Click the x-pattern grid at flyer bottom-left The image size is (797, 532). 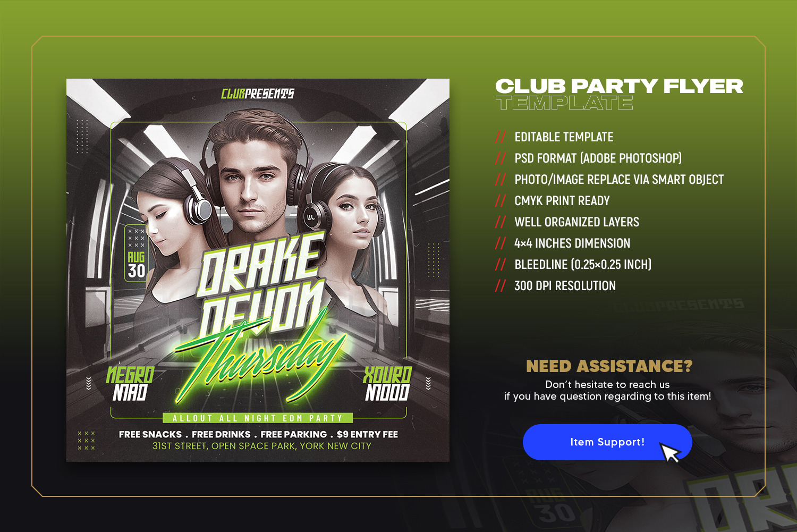(x=86, y=441)
